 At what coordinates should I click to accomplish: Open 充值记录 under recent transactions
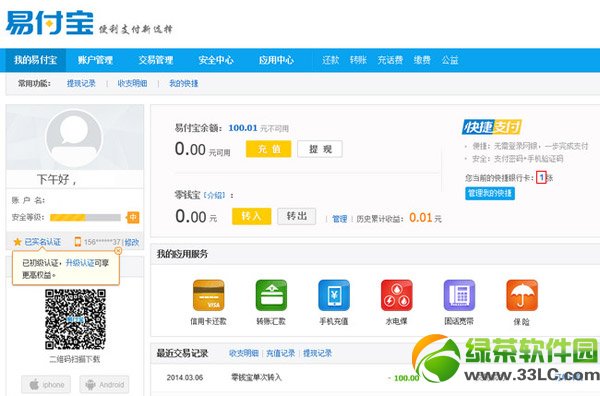click(x=280, y=353)
